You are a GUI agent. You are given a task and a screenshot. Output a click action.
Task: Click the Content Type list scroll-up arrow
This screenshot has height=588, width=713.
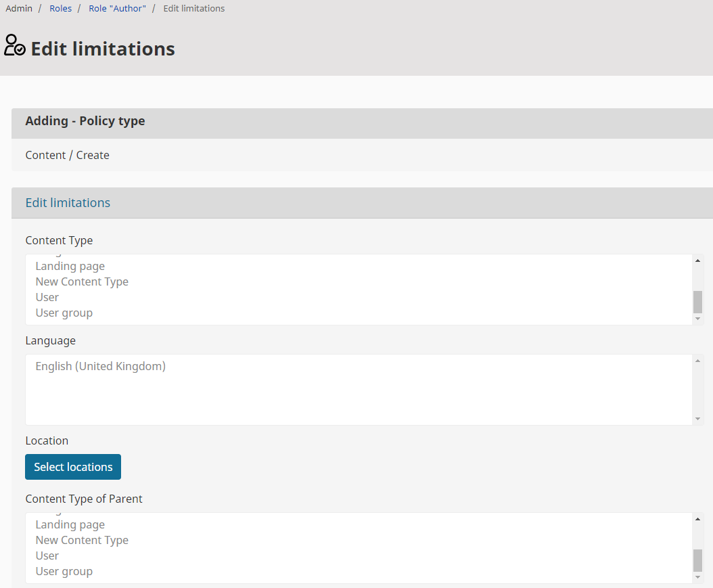pyautogui.click(x=697, y=261)
